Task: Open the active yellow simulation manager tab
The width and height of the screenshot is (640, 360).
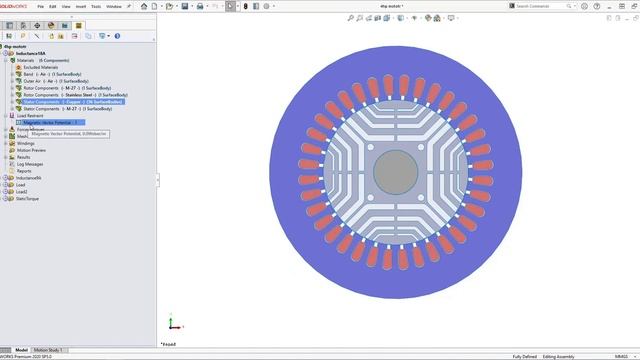Action: point(78,25)
